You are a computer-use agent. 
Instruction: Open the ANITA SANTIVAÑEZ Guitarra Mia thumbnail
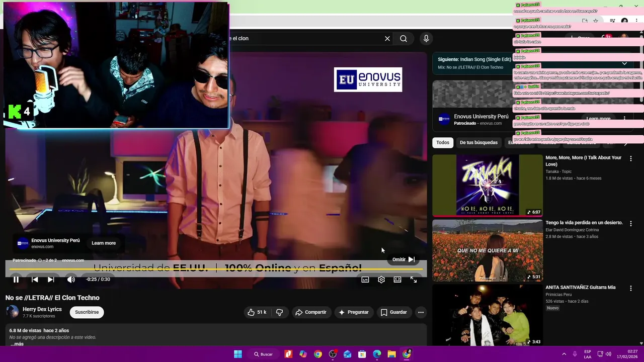click(488, 315)
